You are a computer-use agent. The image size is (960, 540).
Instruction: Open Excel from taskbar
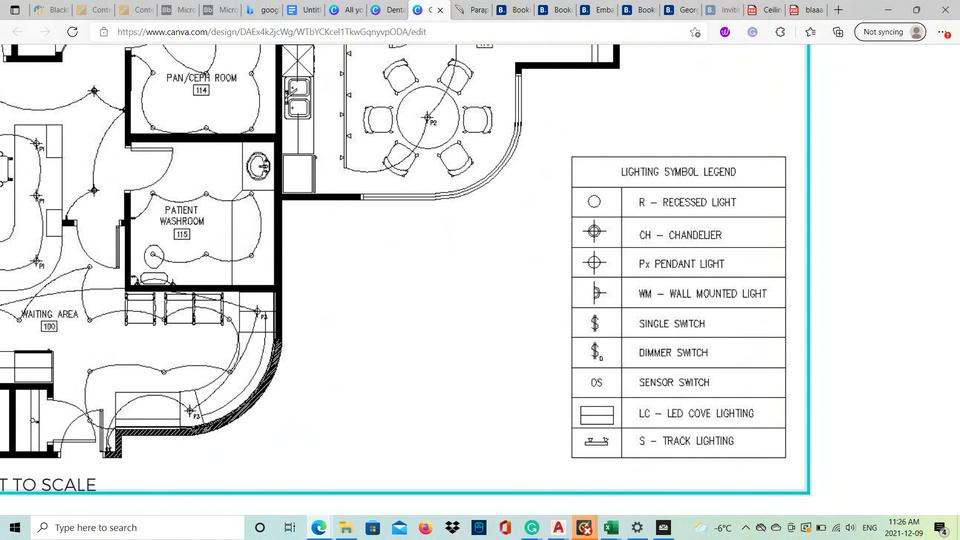(x=611, y=527)
